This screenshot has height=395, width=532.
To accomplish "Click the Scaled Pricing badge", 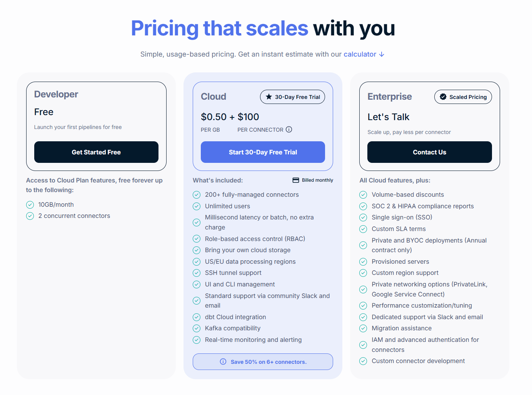I will pos(463,97).
